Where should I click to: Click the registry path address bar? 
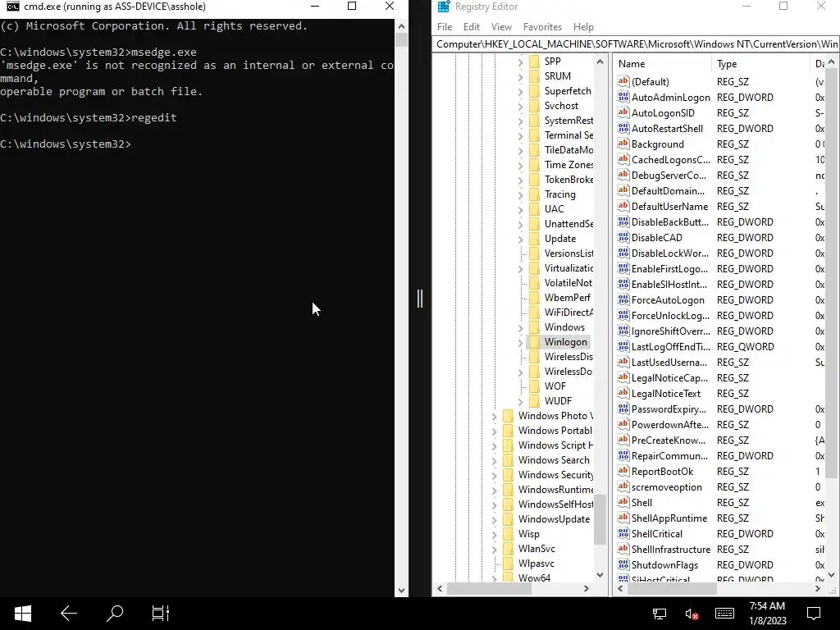point(636,44)
